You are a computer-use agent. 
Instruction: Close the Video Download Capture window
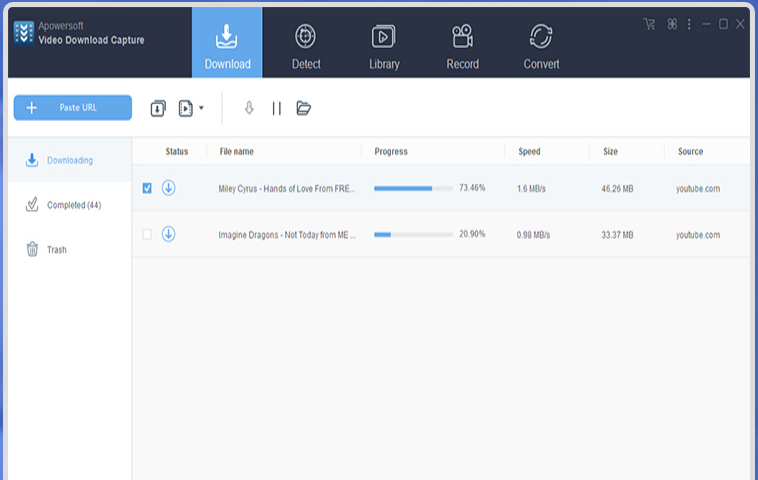point(740,24)
